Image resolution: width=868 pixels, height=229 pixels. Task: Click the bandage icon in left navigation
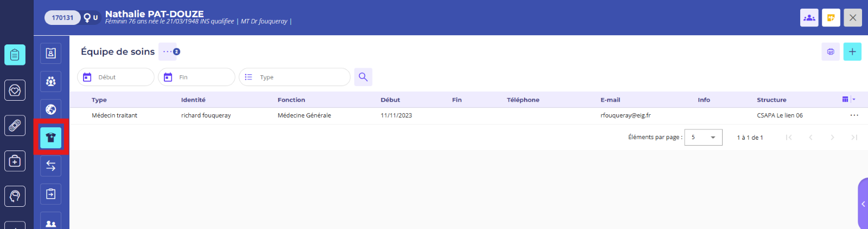[x=15, y=126]
